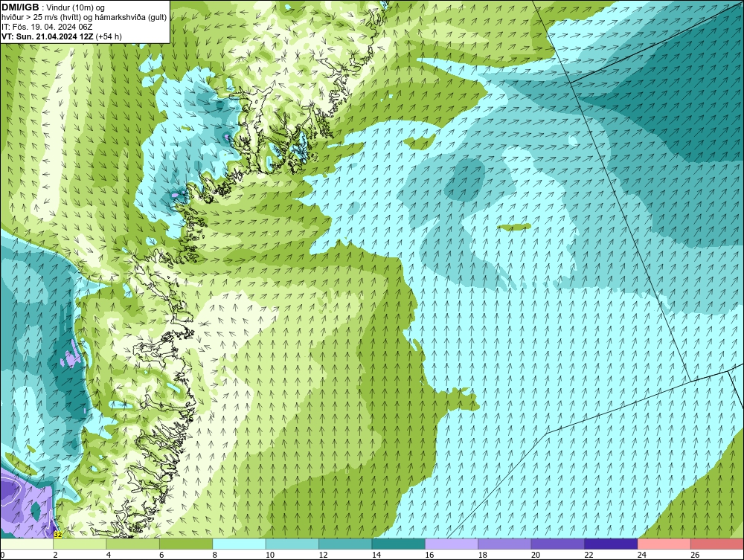Select the 20–22 m/s violet legend swatch
The width and height of the screenshot is (744, 560).
click(x=558, y=544)
